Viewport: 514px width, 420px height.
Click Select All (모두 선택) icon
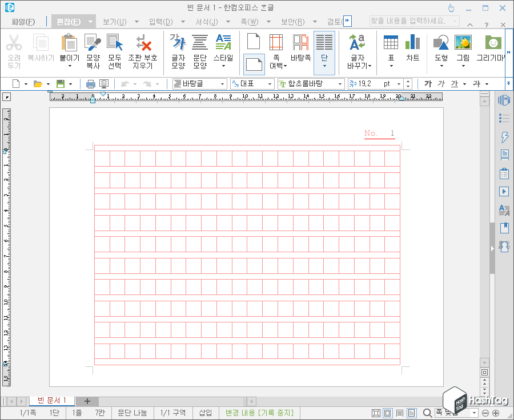115,43
